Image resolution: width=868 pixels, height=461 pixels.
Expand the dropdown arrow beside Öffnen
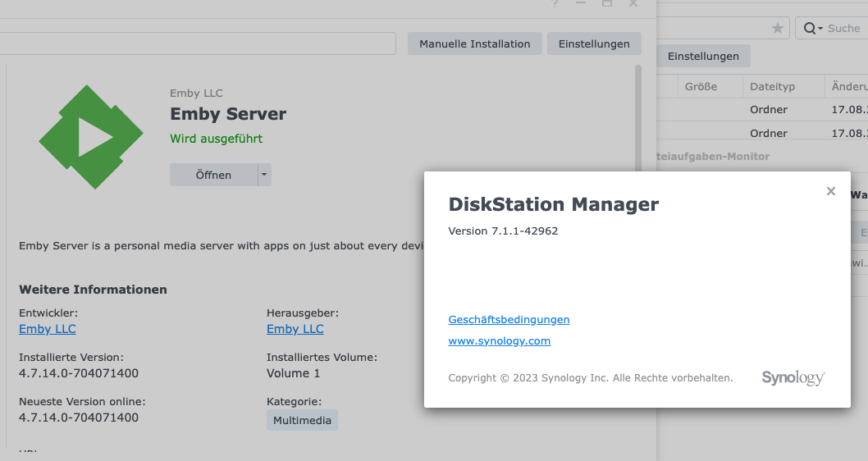[263, 175]
